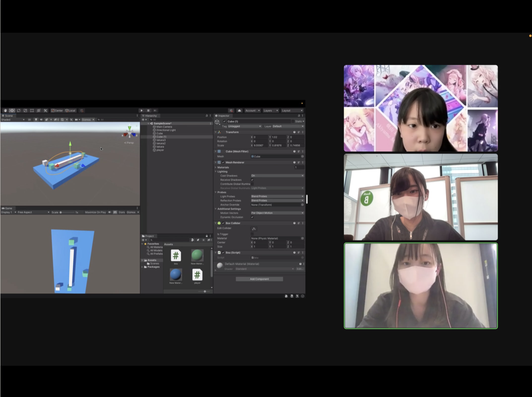
Task: Open the cloud services icon
Action: point(239,110)
